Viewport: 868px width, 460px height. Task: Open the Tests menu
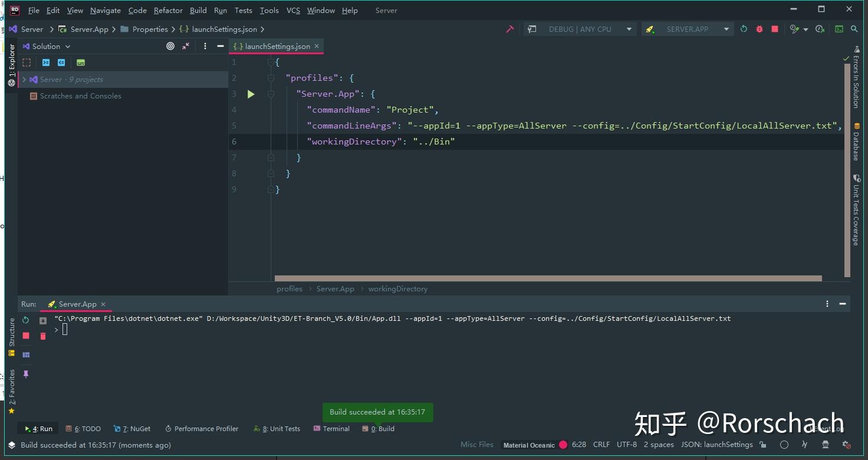pyautogui.click(x=243, y=11)
